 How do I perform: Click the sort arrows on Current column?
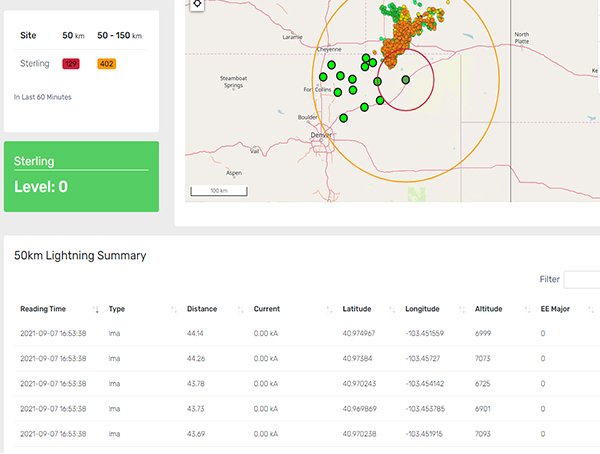tap(329, 309)
